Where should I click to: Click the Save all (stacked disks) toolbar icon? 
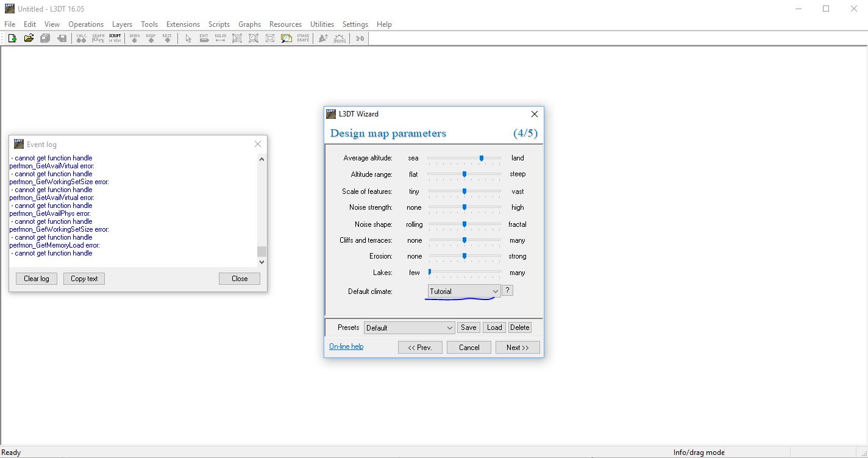coord(45,38)
